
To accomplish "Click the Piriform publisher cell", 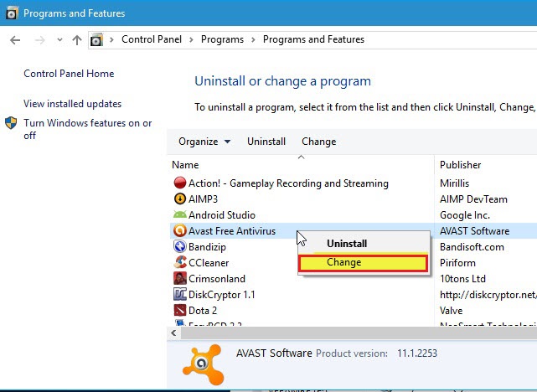I will [457, 262].
